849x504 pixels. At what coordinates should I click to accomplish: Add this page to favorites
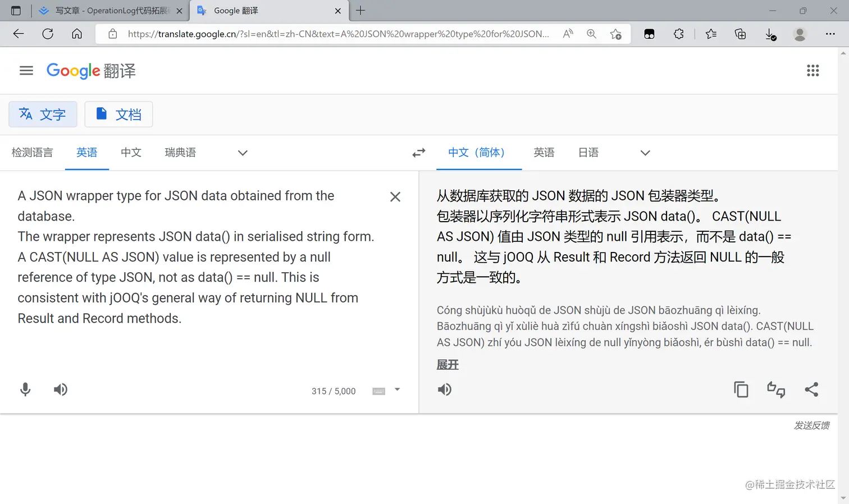pyautogui.click(x=615, y=34)
